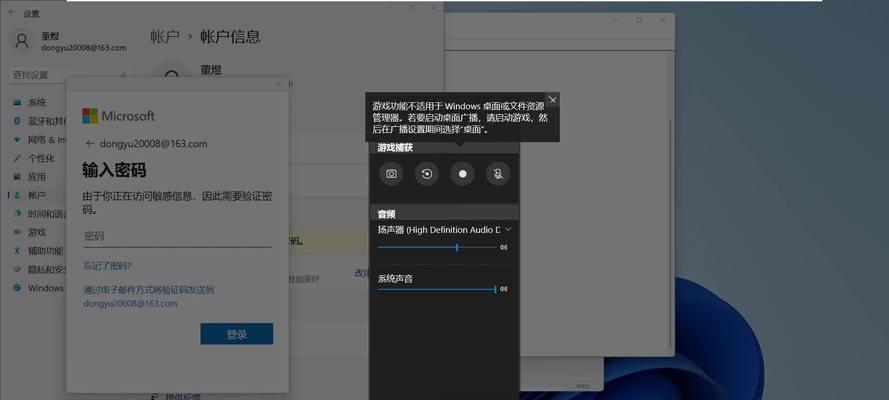Image resolution: width=889 pixels, height=400 pixels.
Task: Toggle the microphone during recording
Action: pos(498,174)
